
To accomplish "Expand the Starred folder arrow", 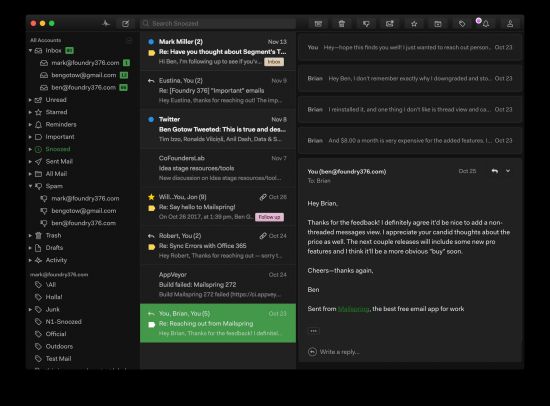I will [x=31, y=112].
